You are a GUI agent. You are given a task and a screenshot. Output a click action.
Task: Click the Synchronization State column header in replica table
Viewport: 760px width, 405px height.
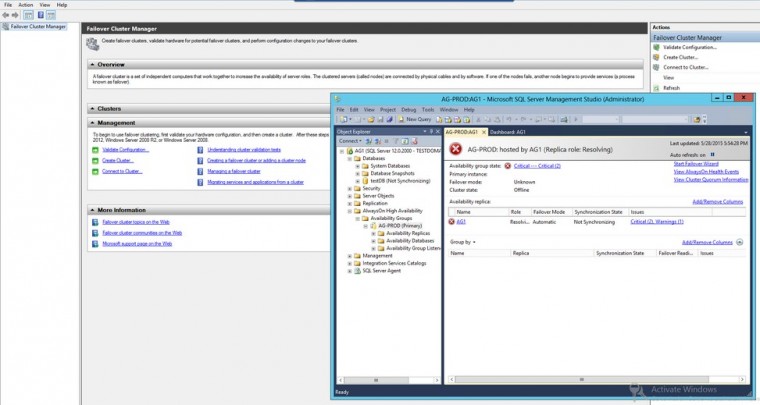point(598,212)
